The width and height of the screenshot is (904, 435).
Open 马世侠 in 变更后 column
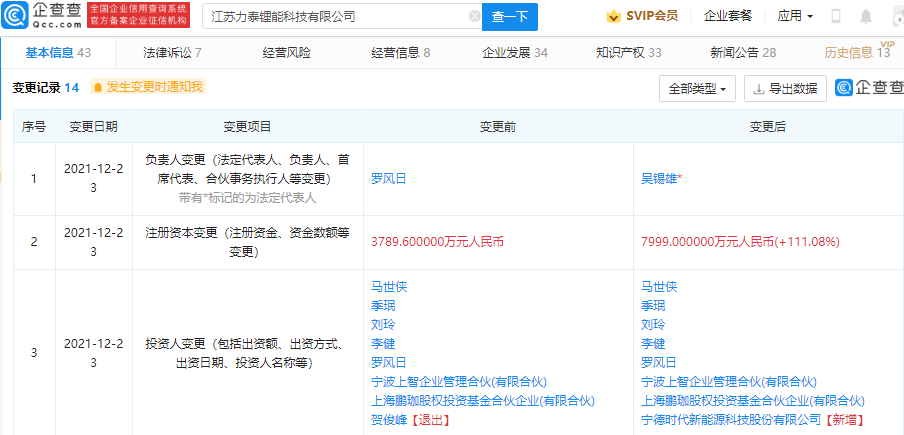[658, 286]
